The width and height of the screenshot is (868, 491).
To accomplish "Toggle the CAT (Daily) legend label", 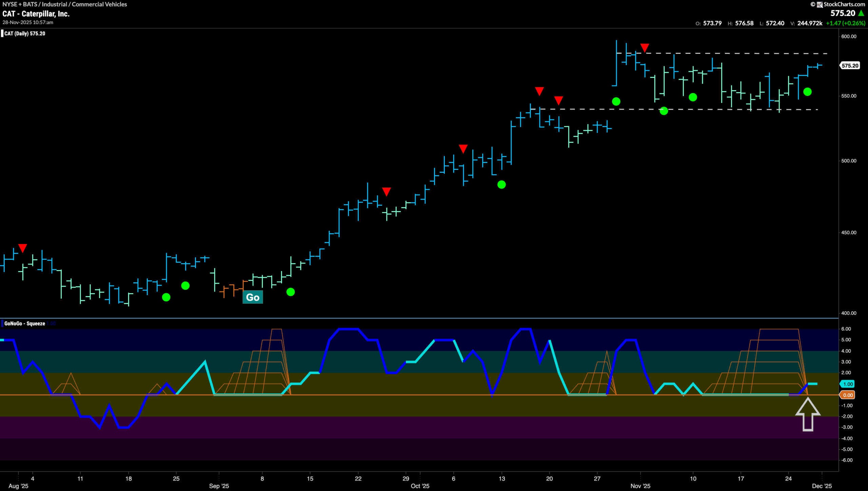I will [x=24, y=34].
